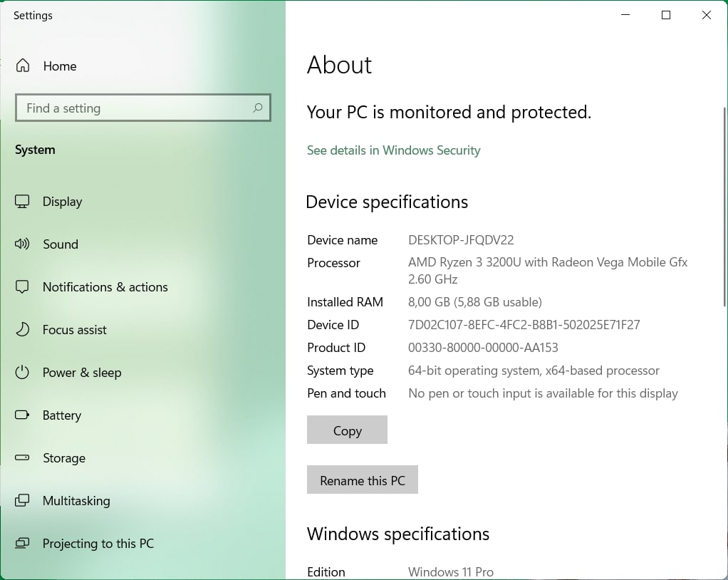Click the Pen and touch label
Screen dimensions: 728x580
[346, 393]
